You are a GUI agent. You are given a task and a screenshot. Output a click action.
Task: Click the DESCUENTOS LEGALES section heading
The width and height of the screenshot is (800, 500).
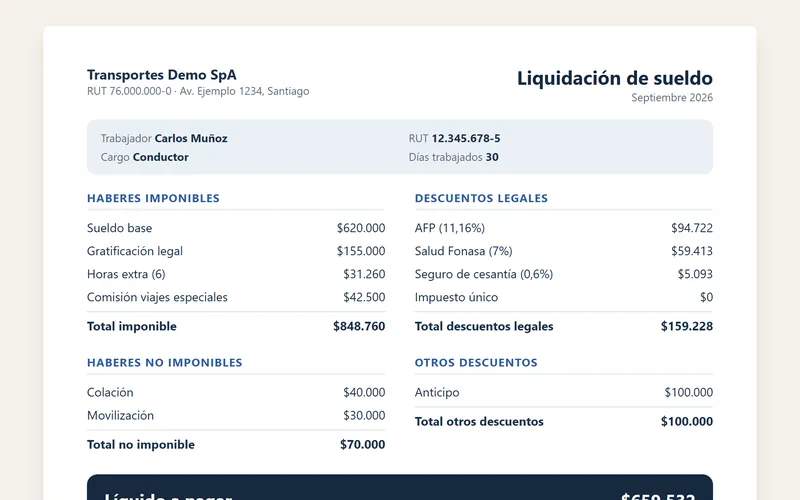point(481,198)
